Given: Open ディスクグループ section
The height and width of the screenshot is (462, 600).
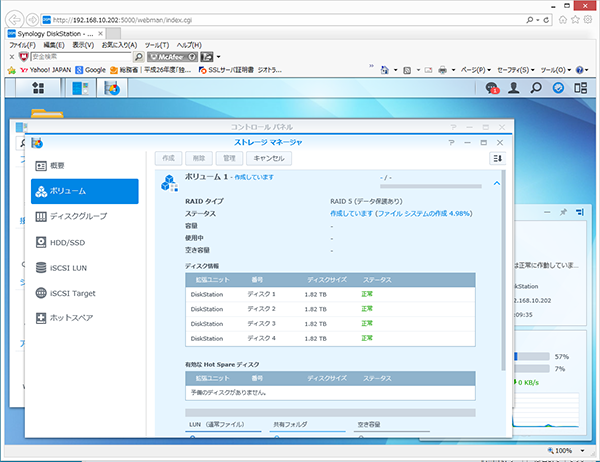Looking at the screenshot, I should point(84,216).
